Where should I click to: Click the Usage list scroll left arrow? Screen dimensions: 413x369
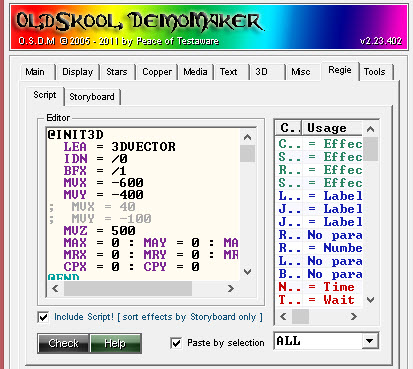coord(283,316)
